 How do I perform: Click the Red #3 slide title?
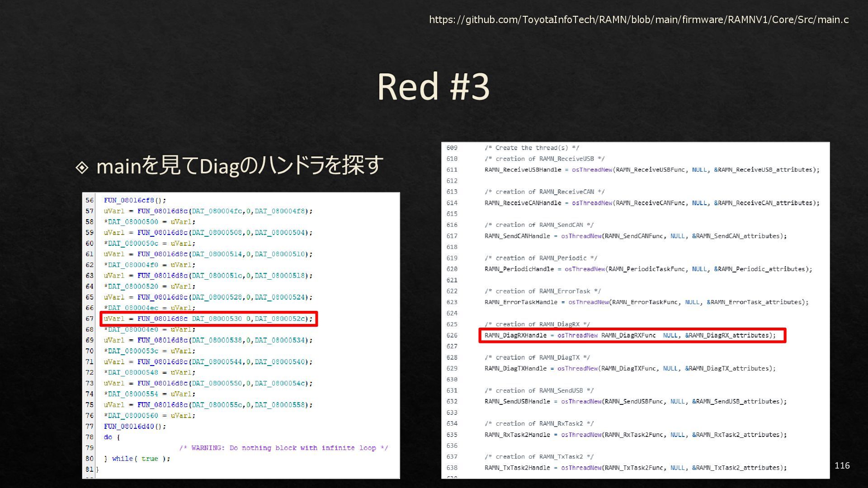433,86
